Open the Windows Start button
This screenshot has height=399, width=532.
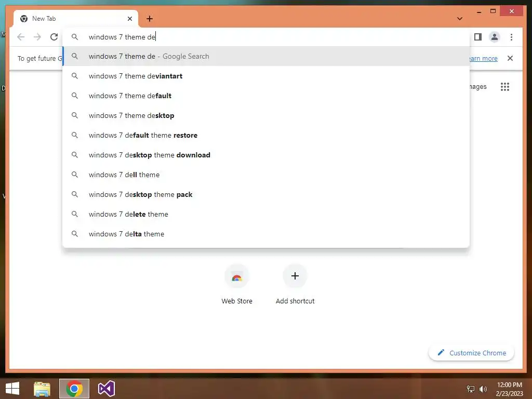pyautogui.click(x=12, y=389)
